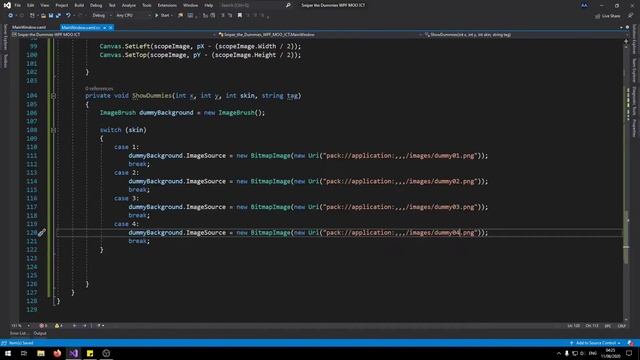Image resolution: width=640 pixels, height=360 pixels.
Task: Click the Visual Studio taskbar icon
Action: [x=73, y=353]
